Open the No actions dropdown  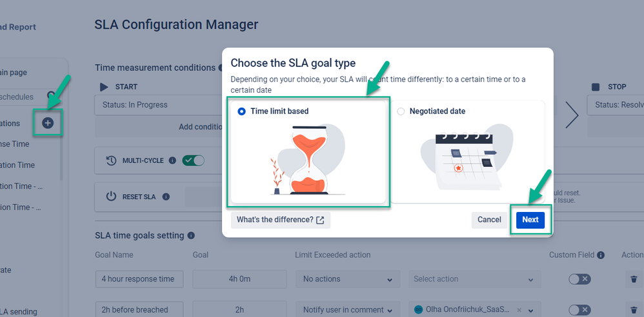pyautogui.click(x=346, y=279)
